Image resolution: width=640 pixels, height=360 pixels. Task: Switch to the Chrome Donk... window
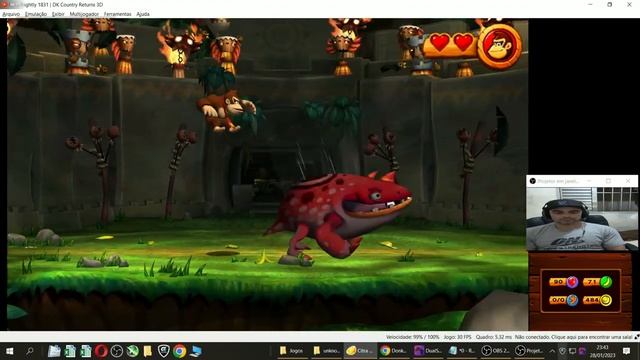[393, 351]
